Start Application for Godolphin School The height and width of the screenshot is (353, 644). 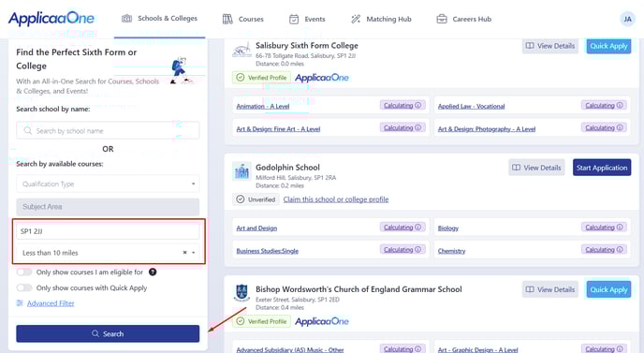click(602, 168)
